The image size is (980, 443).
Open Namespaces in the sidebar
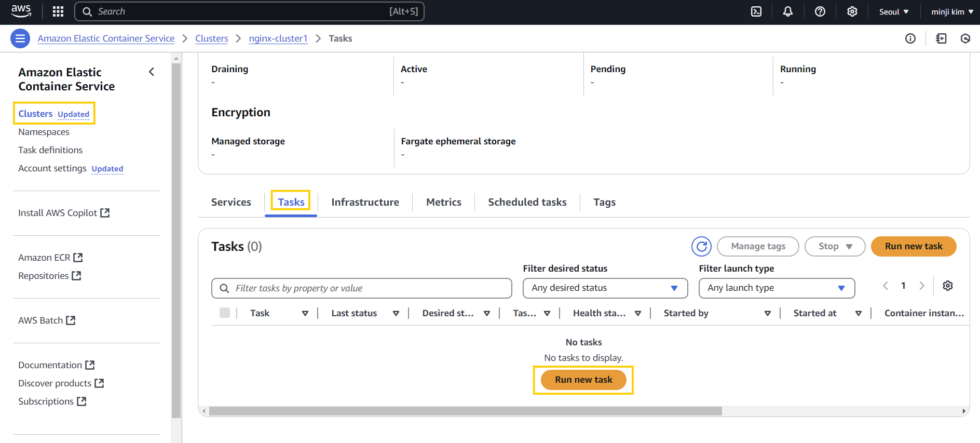click(44, 132)
